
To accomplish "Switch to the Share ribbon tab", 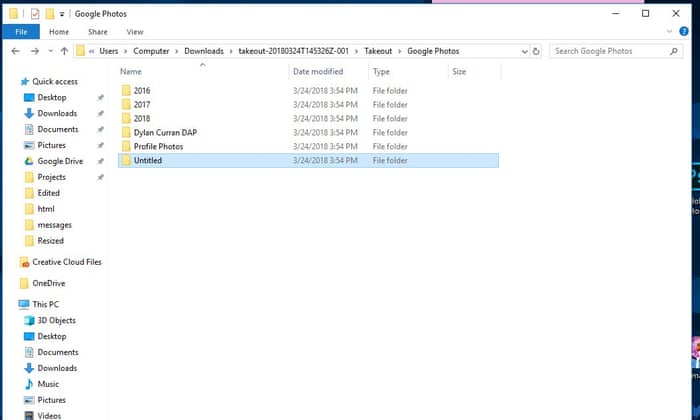I will (97, 32).
